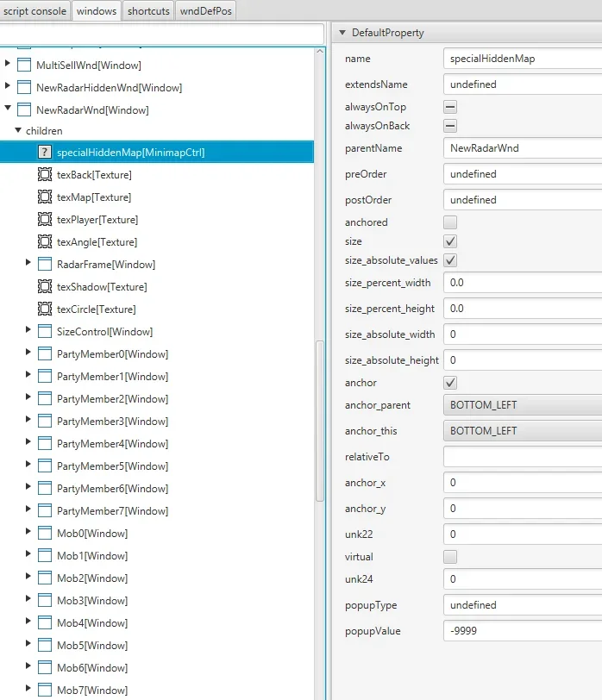The width and height of the screenshot is (602, 700).
Task: Click the texCircle texture icon
Action: point(44,309)
